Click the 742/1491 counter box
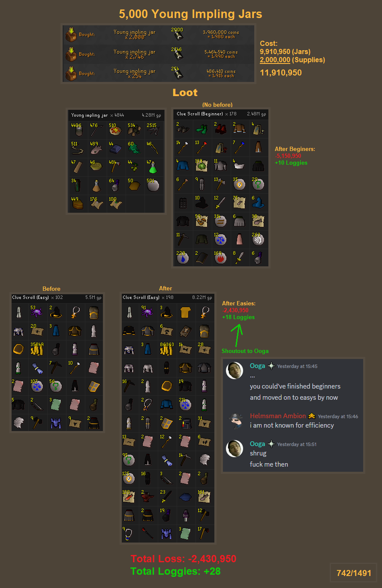The width and height of the screenshot is (382, 588). [x=354, y=573]
